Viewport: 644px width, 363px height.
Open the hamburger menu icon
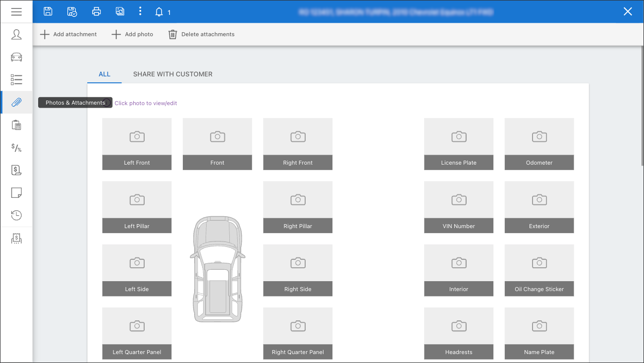pos(16,11)
